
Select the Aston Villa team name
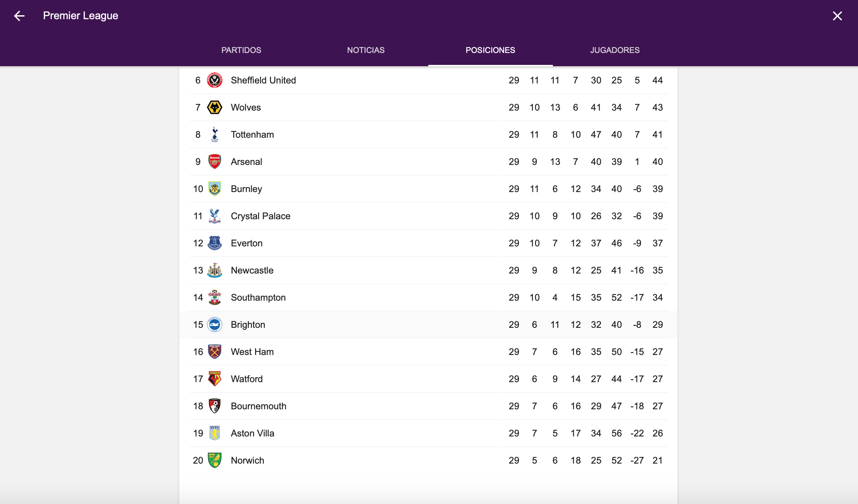[x=252, y=433]
